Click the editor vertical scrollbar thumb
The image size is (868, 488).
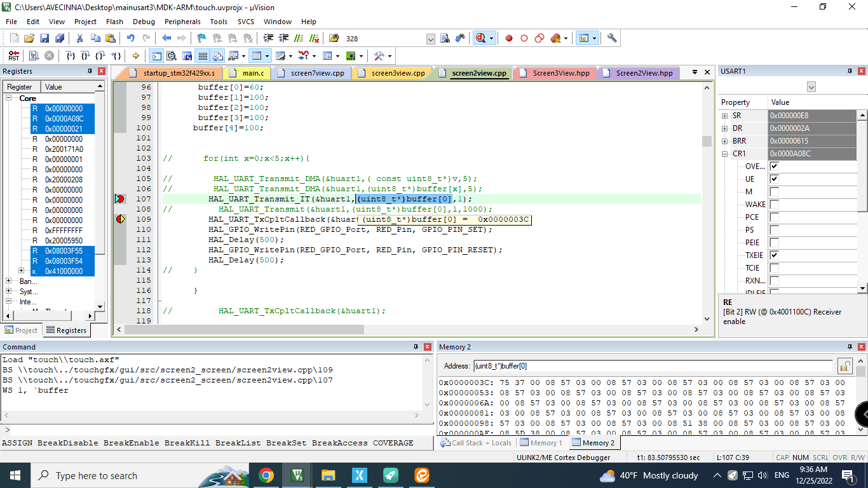click(x=707, y=141)
